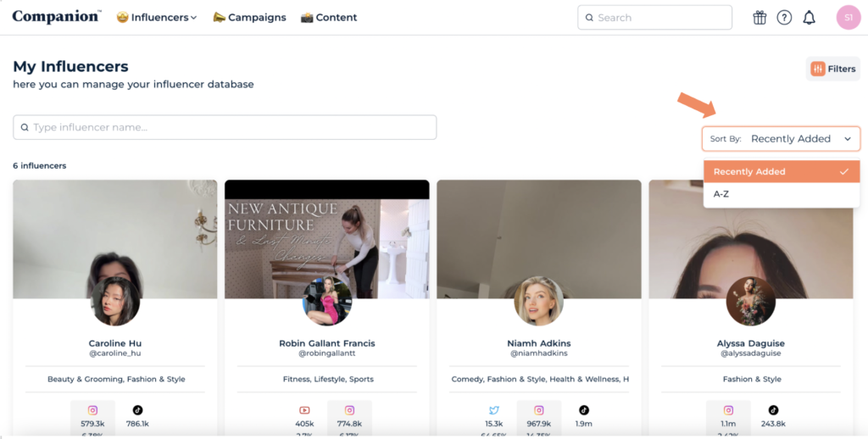Click Niamh Adkins's Twitter icon
This screenshot has height=439, width=868.
[493, 410]
